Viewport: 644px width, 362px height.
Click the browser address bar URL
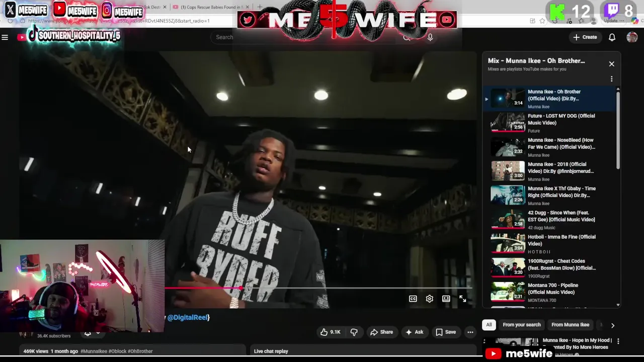tap(119, 21)
